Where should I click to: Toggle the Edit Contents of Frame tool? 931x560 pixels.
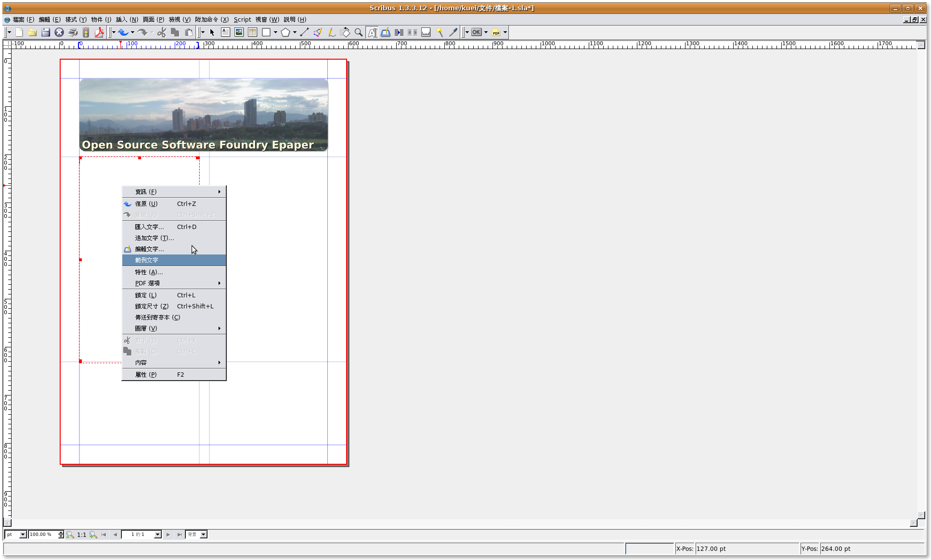click(372, 32)
